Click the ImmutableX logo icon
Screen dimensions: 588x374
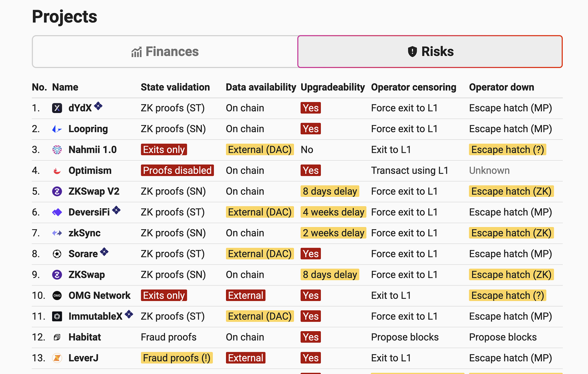coord(57,316)
